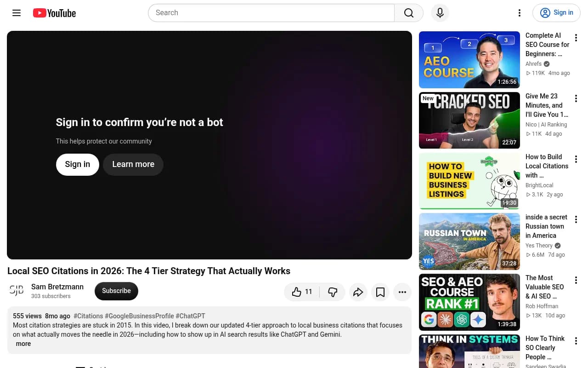Open options for Complete AI SEO Course video

[576, 38]
